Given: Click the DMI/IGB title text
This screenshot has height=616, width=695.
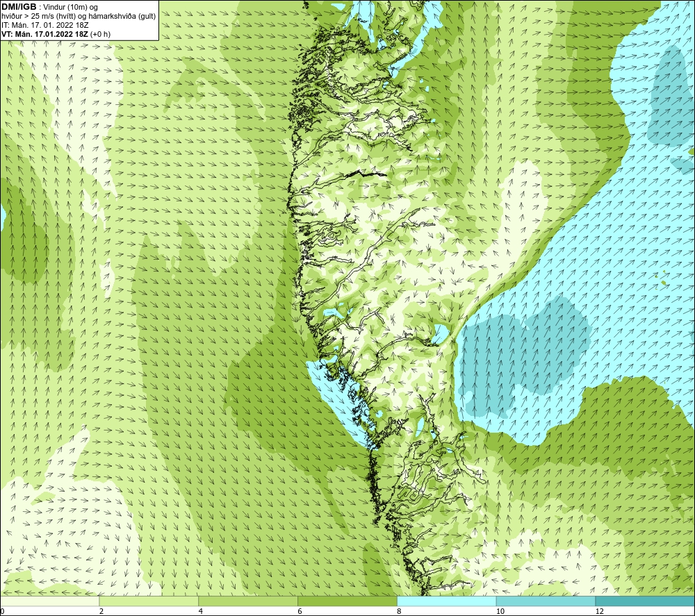Looking at the screenshot, I should coord(19,7).
